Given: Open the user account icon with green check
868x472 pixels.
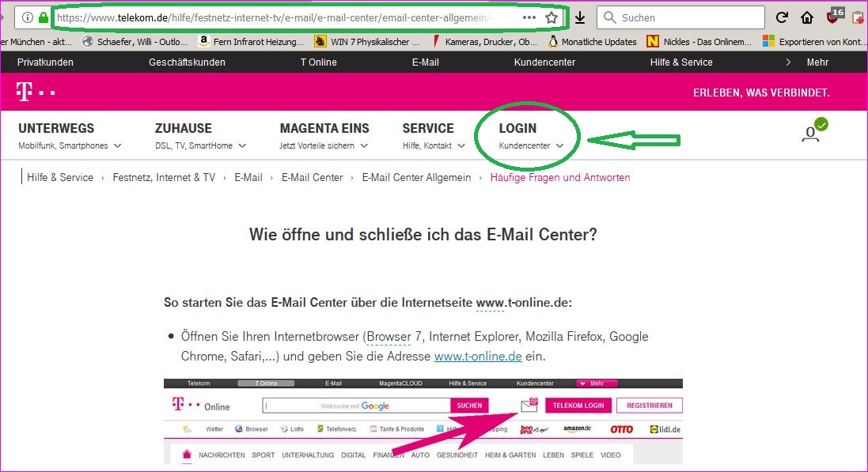Looking at the screenshot, I should [x=813, y=130].
